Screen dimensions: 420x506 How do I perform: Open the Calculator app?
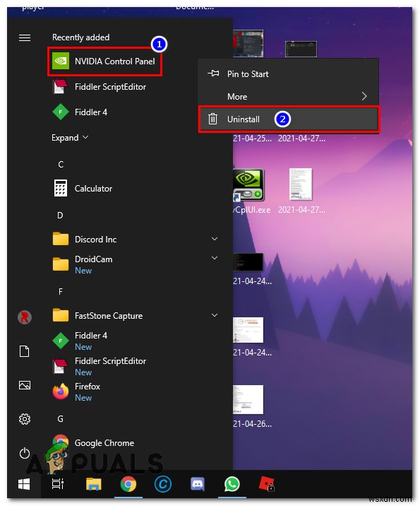pyautogui.click(x=83, y=189)
